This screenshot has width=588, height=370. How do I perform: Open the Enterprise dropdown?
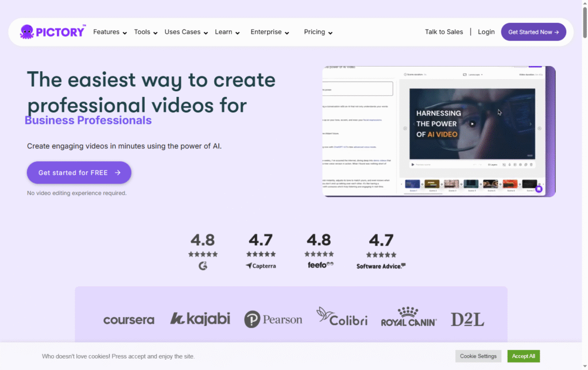(270, 32)
